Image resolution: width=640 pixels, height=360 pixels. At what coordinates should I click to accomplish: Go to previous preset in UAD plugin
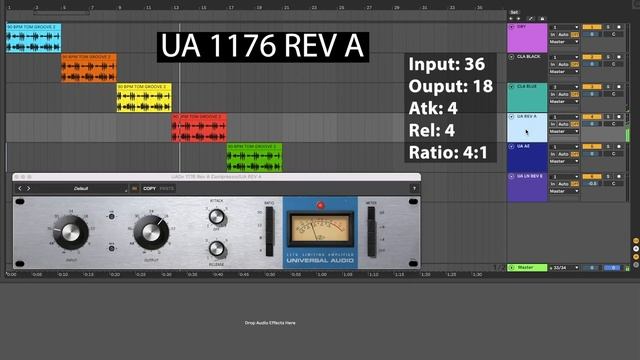click(x=20, y=189)
